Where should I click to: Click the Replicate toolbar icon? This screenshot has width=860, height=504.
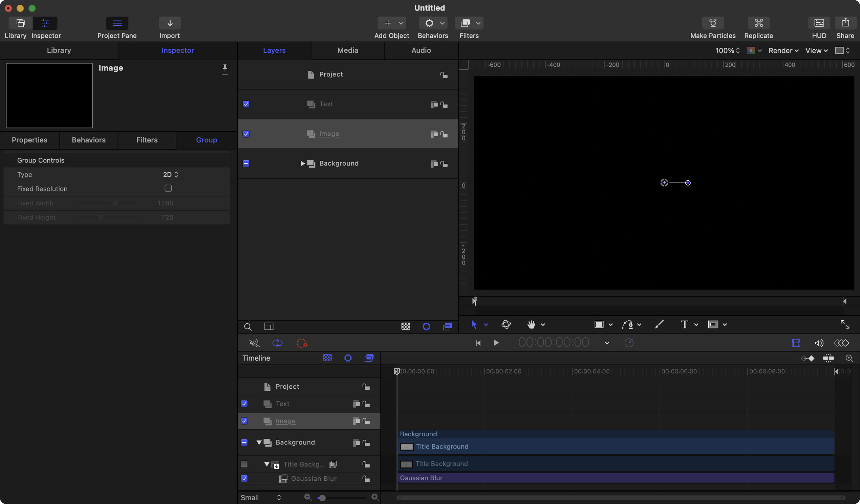point(758,23)
